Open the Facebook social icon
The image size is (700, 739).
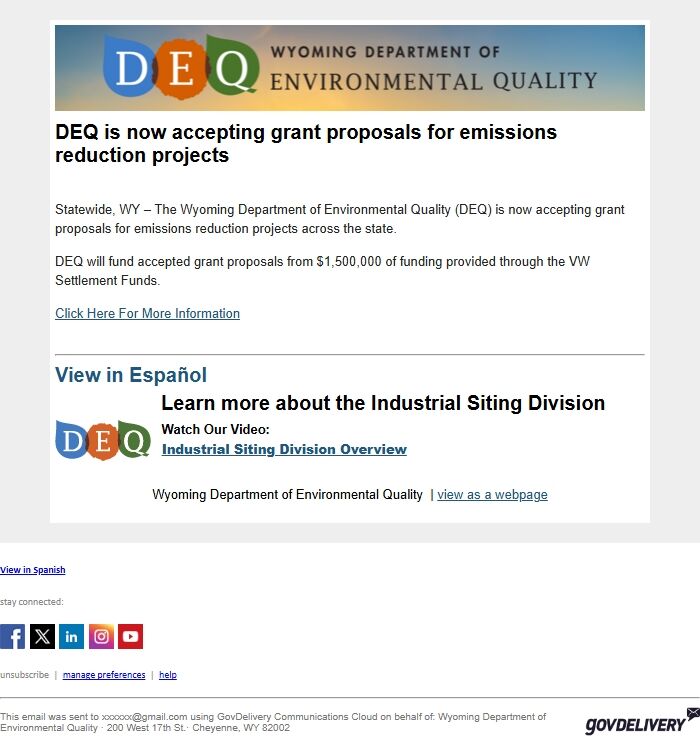click(12, 636)
